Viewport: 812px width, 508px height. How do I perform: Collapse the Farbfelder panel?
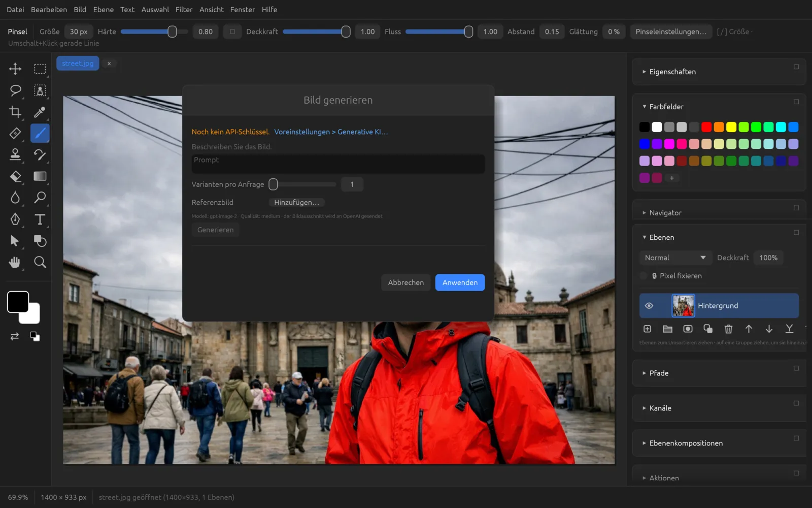pyautogui.click(x=645, y=107)
